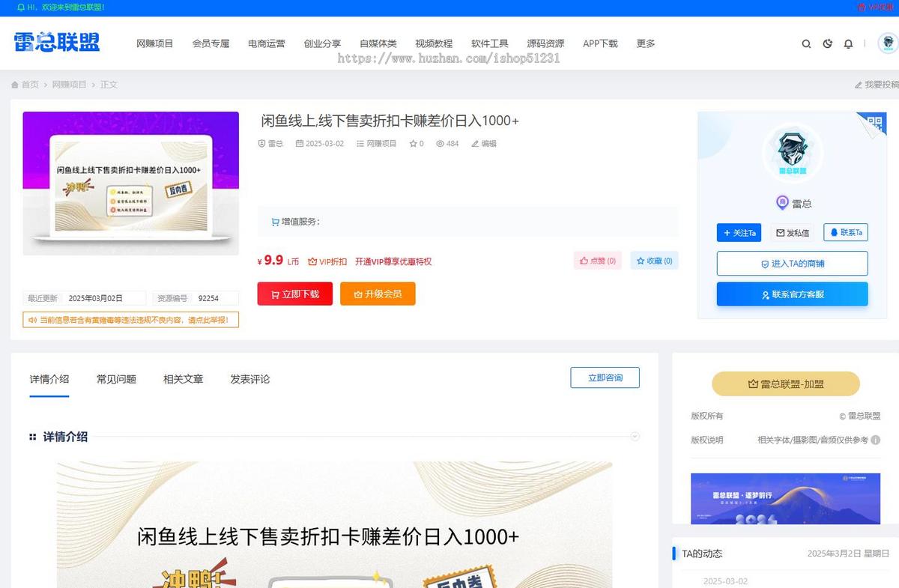Open VIP link in top blue bar
The height and width of the screenshot is (588, 899).
click(x=875, y=7)
